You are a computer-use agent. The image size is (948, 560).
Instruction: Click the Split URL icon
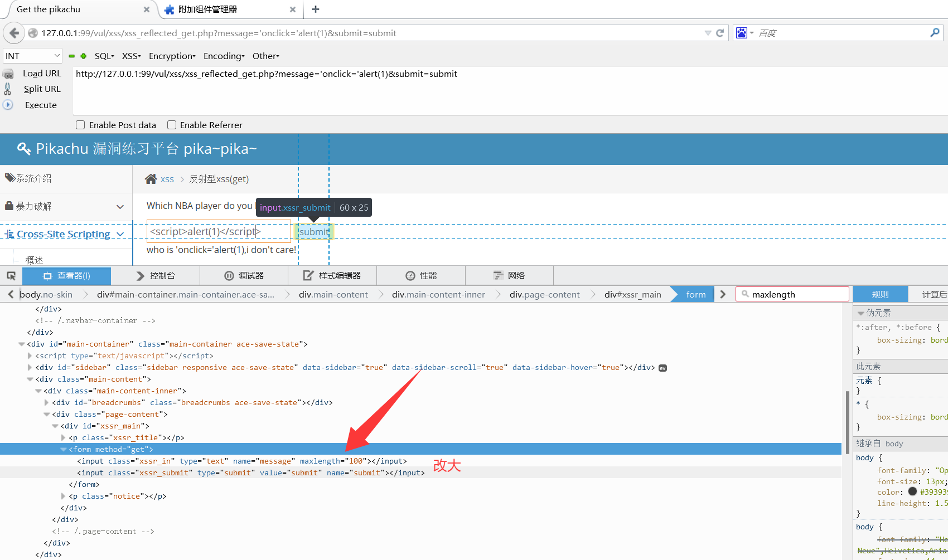(x=8, y=89)
